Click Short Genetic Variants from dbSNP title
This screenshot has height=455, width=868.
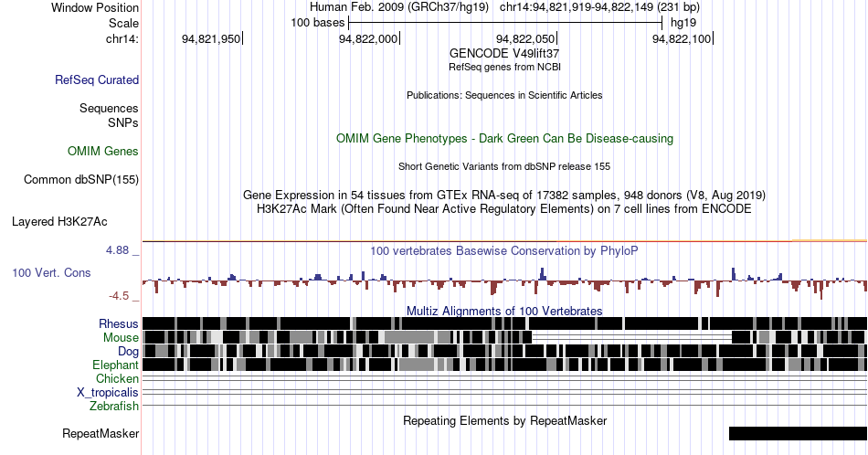pyautogui.click(x=504, y=166)
